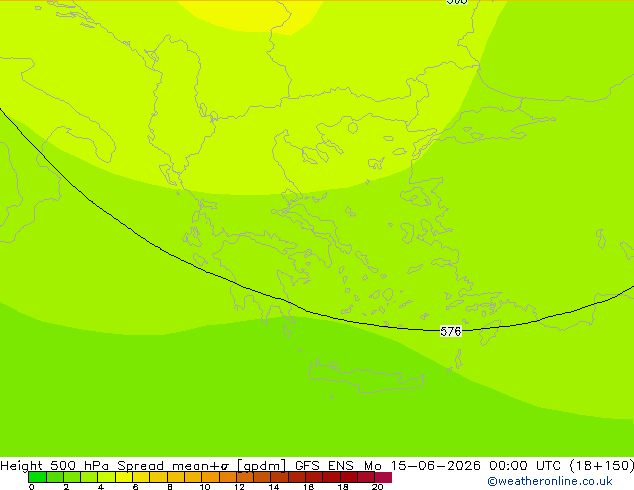
Task: Select the 2–3 green legend swatch
Action: pyautogui.click(x=72, y=477)
